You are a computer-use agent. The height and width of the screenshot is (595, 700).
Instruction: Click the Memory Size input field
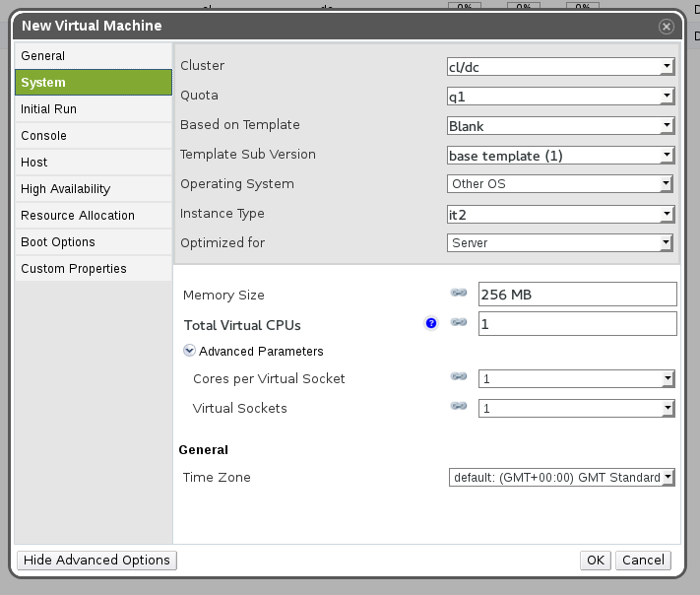(577, 295)
